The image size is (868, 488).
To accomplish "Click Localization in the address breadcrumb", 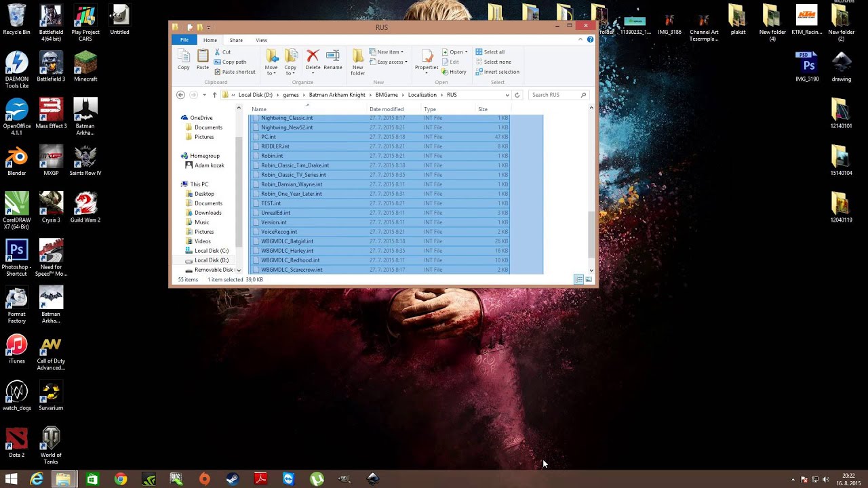I will click(x=422, y=95).
